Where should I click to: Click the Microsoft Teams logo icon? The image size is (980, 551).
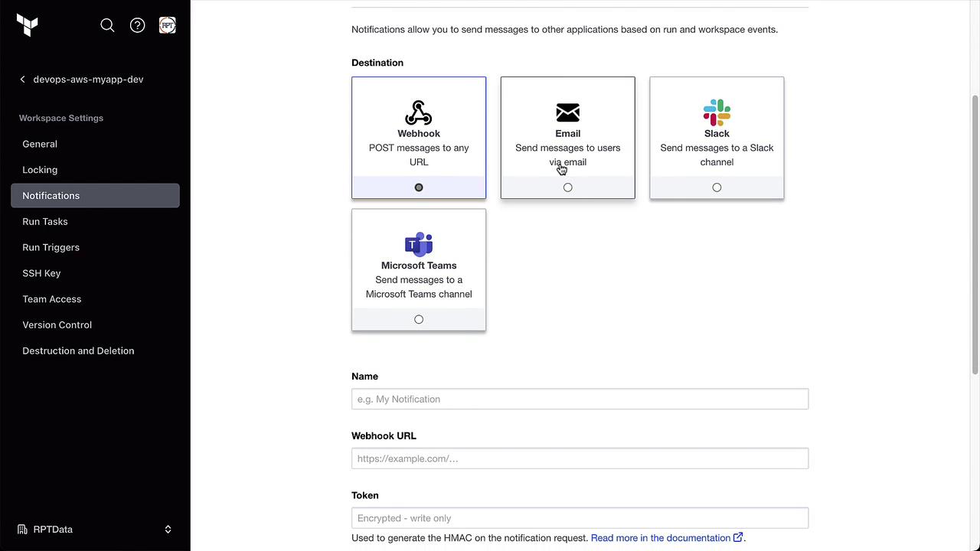(419, 244)
